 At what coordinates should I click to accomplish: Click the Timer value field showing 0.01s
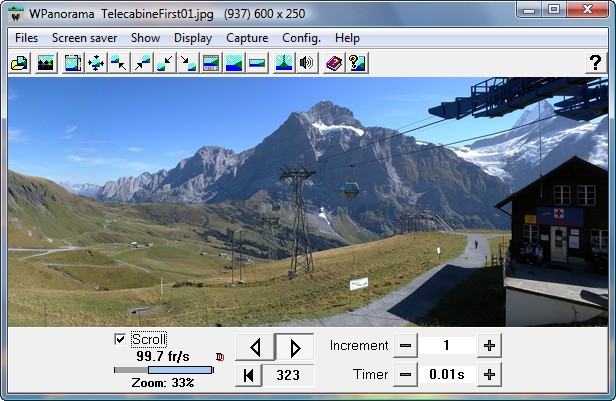(447, 375)
